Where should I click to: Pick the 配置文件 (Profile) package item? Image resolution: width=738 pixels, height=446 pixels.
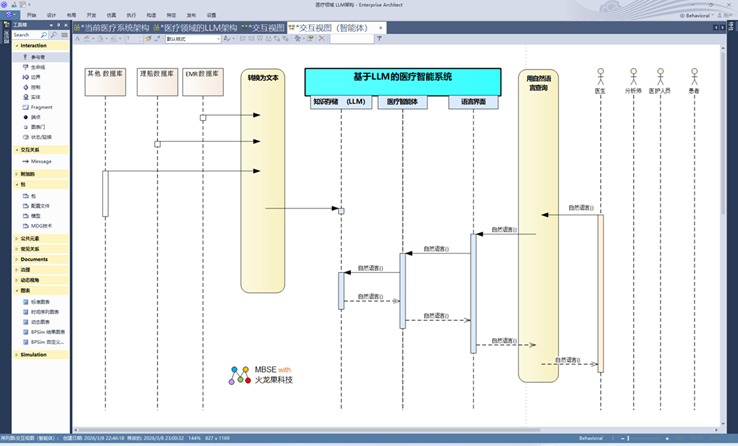pos(41,205)
